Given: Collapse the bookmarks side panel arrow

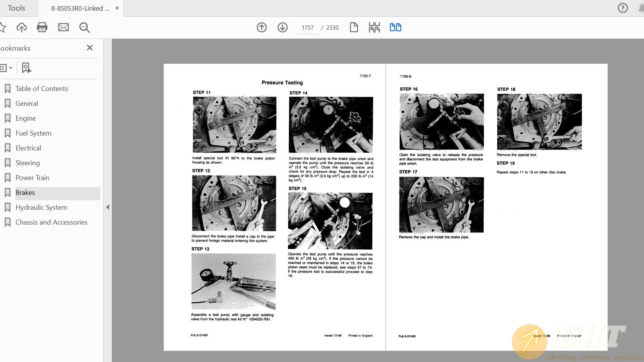Looking at the screenshot, I should (x=108, y=207).
